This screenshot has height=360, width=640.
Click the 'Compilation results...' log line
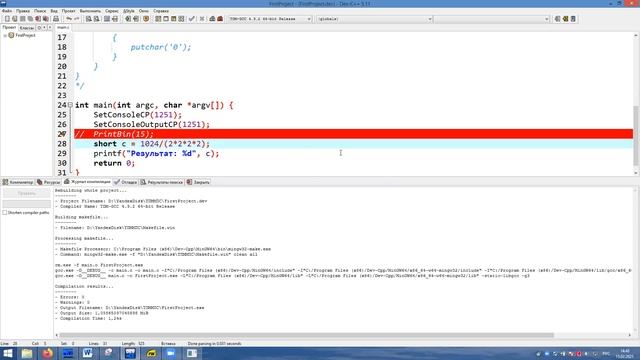pos(84,287)
